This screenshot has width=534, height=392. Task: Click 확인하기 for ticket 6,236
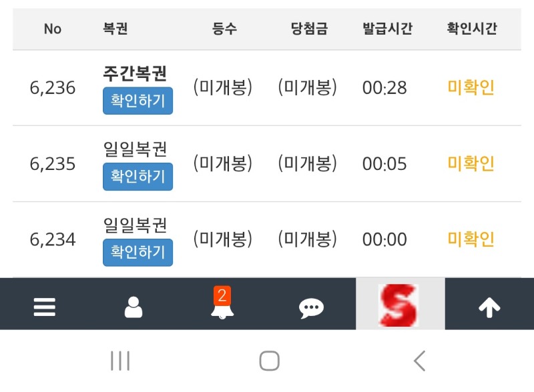point(138,101)
